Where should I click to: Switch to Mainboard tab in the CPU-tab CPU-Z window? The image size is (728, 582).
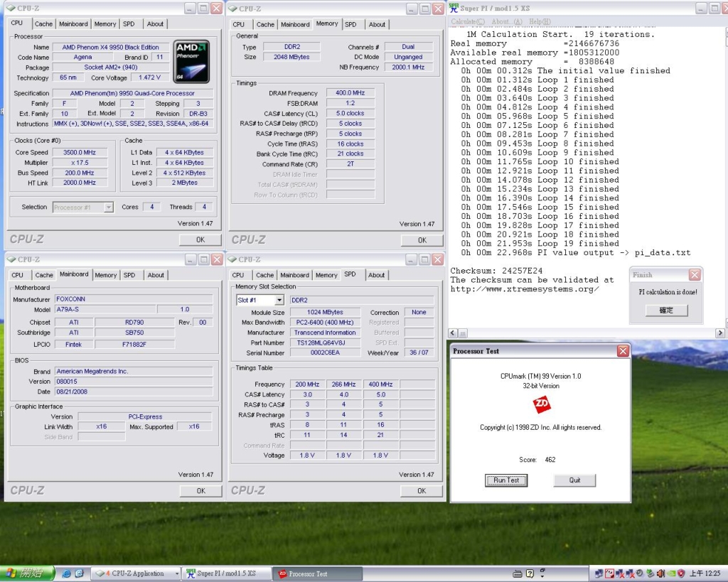tap(73, 23)
